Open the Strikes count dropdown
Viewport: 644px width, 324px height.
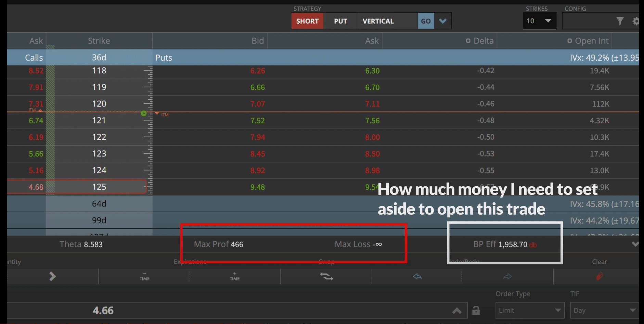(x=539, y=21)
